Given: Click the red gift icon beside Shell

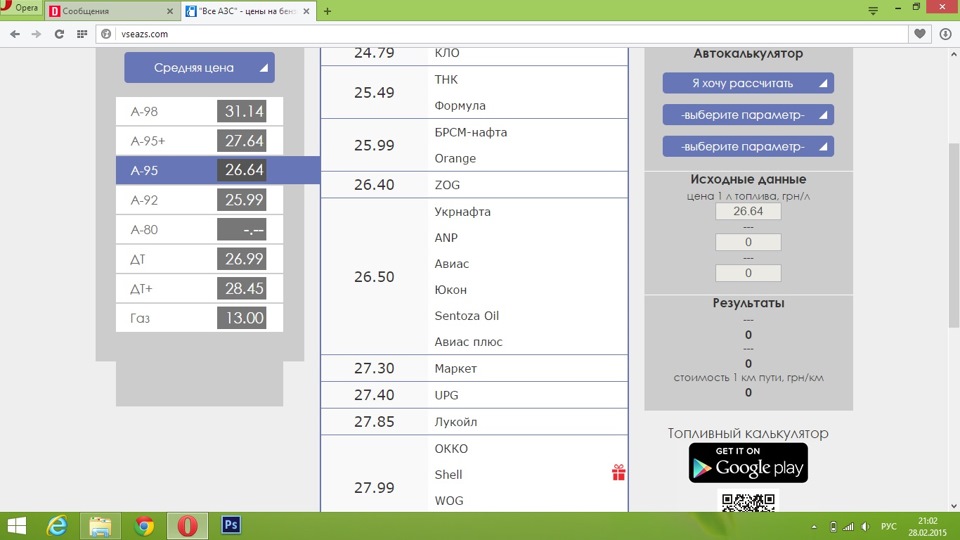Looking at the screenshot, I should [x=618, y=473].
